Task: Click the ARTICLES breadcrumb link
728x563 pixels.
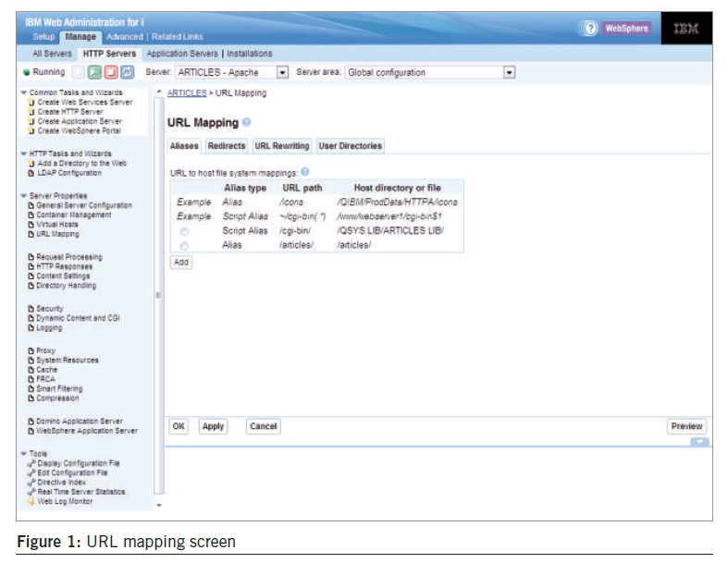Action: tap(187, 92)
